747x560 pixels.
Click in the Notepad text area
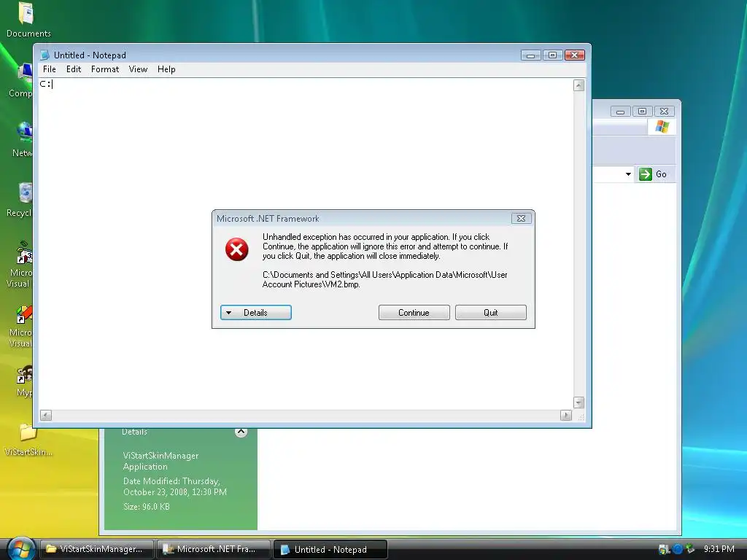click(306, 244)
